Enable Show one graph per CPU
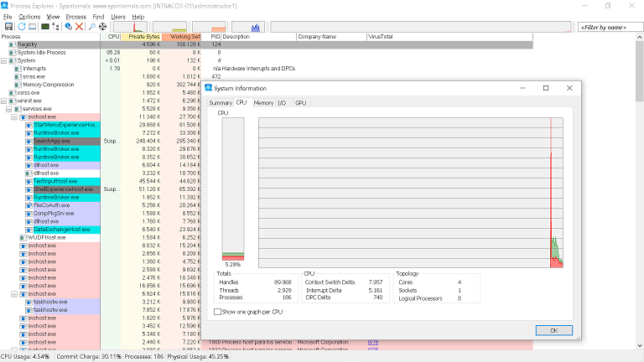This screenshot has height=362, width=644. click(218, 312)
